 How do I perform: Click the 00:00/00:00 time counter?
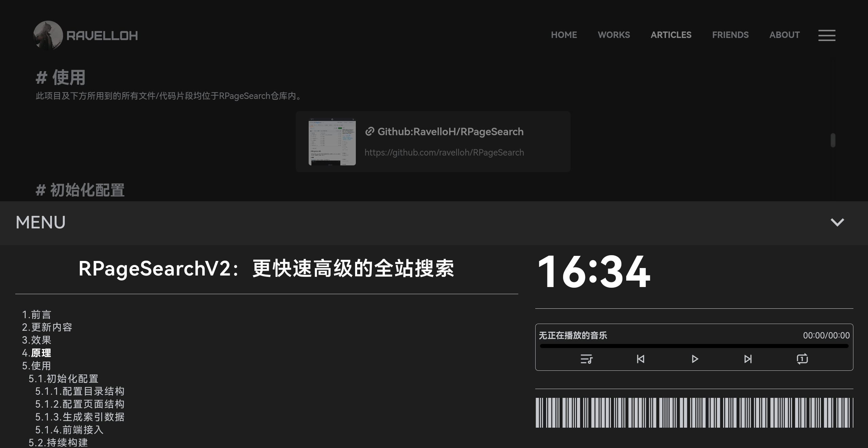click(826, 335)
